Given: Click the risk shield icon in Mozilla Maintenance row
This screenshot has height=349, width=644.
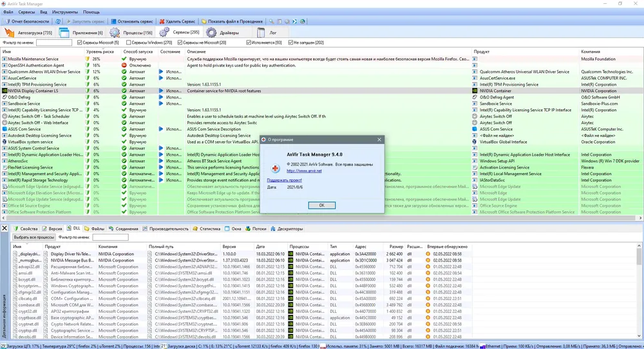Looking at the screenshot, I should [87, 59].
